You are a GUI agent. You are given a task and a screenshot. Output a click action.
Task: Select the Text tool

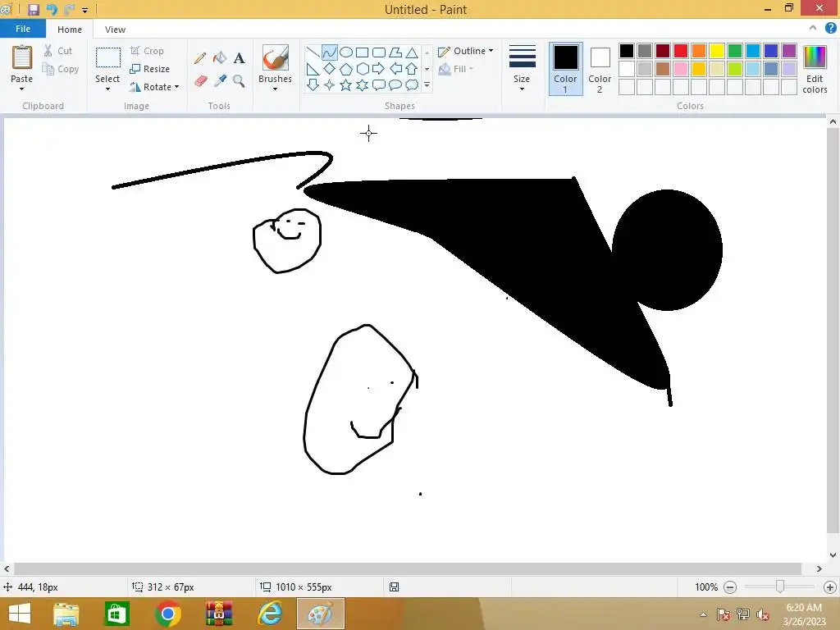[x=239, y=58]
